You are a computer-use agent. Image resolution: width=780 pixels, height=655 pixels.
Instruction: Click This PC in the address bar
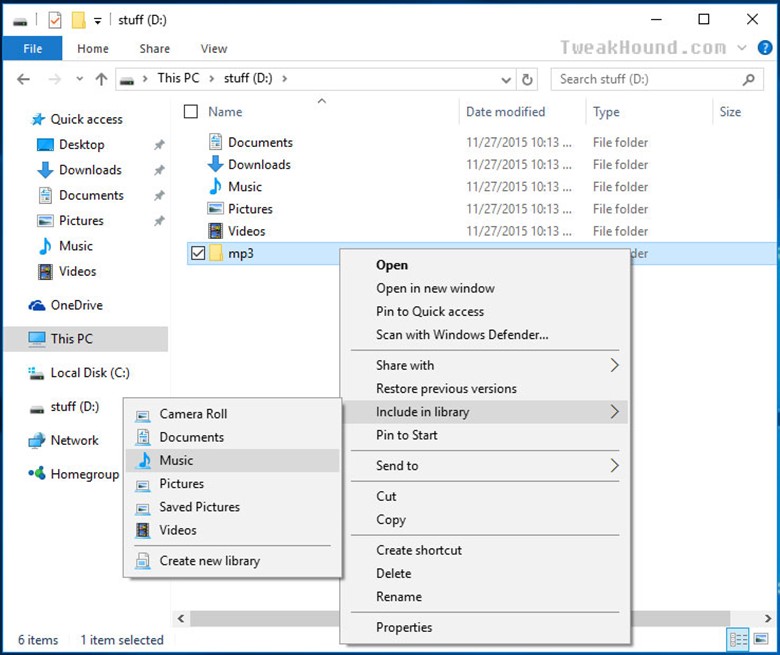pyautogui.click(x=178, y=78)
